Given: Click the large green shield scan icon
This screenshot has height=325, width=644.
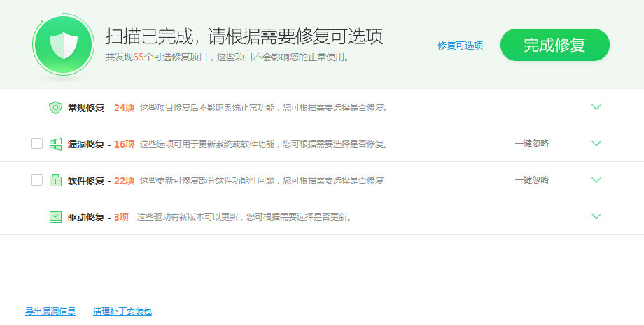Looking at the screenshot, I should pyautogui.click(x=64, y=45).
